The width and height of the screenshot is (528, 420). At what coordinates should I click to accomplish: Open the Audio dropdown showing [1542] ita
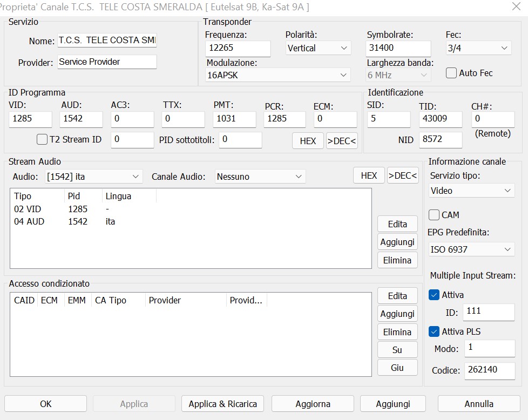tap(93, 177)
